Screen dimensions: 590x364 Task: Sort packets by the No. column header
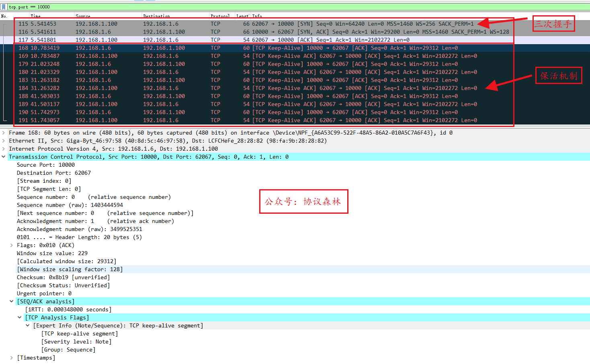coord(14,16)
